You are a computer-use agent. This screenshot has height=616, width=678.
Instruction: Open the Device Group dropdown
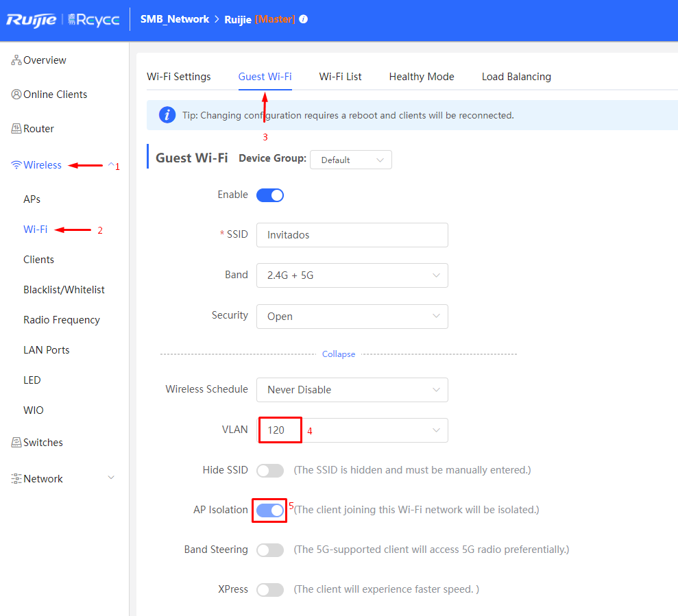(351, 160)
